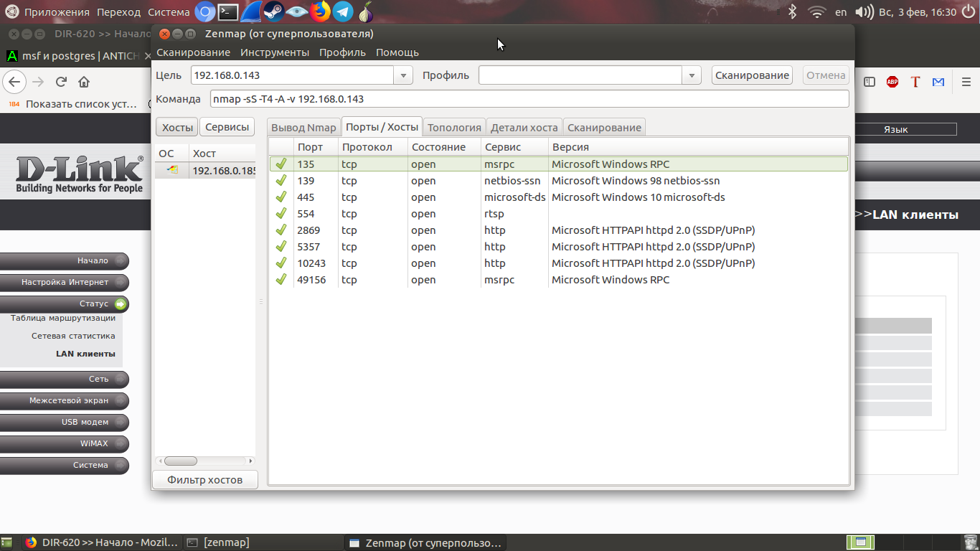Click the Фильтр хостов button

point(204,479)
